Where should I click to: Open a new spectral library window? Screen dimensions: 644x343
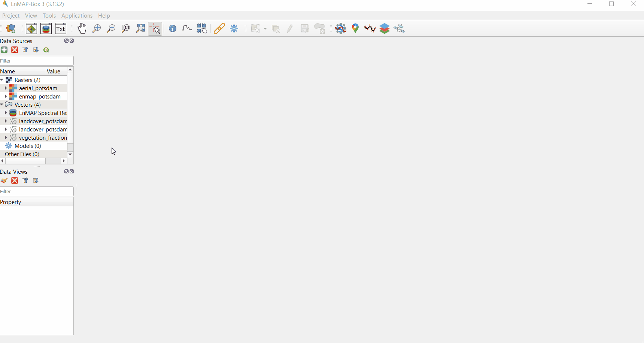point(46,29)
